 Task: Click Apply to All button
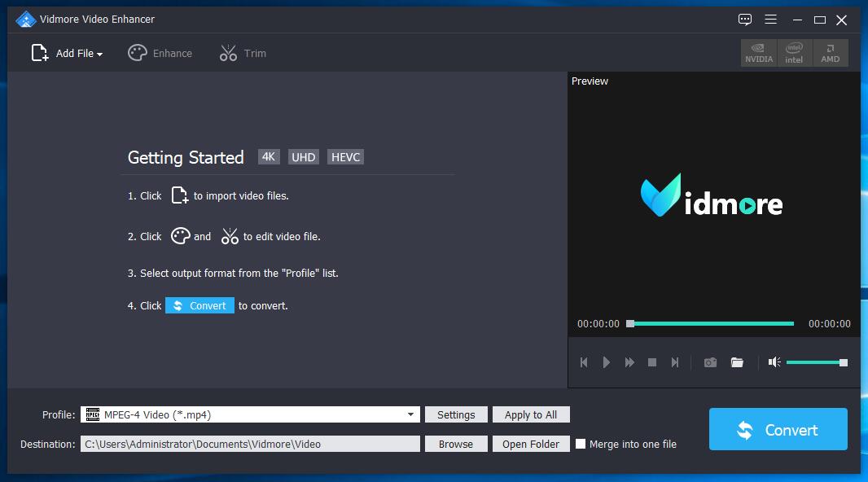point(531,414)
